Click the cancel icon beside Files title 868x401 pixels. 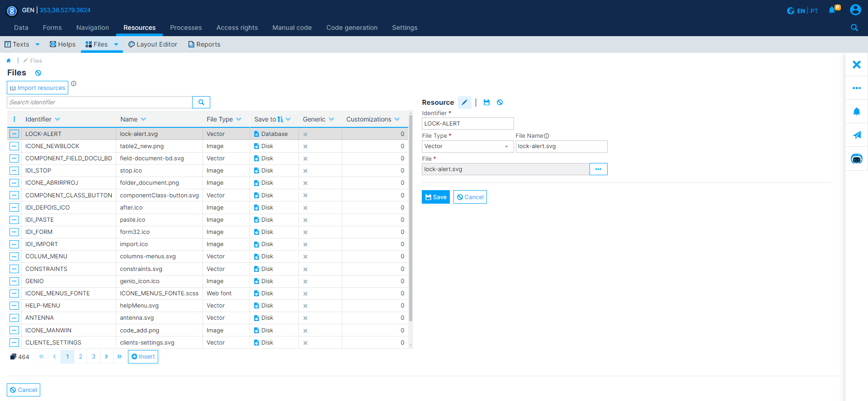[x=38, y=73]
